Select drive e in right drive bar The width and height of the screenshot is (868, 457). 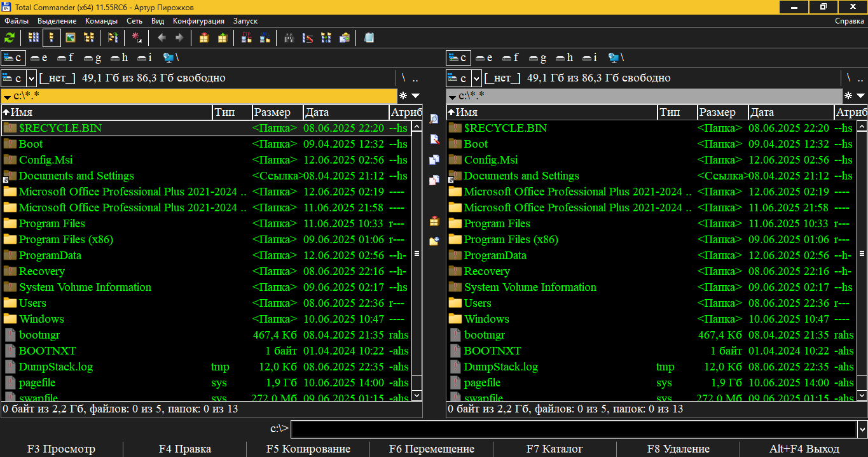coord(485,58)
